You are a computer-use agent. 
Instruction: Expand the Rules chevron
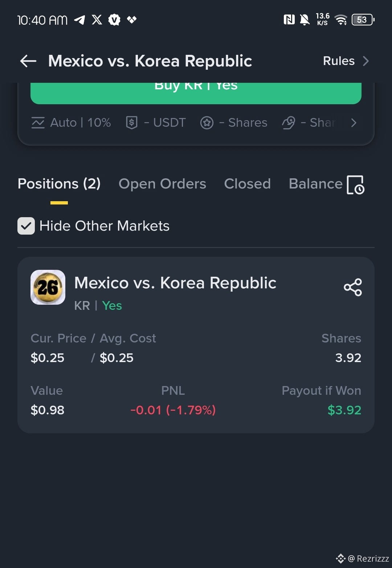click(x=366, y=61)
